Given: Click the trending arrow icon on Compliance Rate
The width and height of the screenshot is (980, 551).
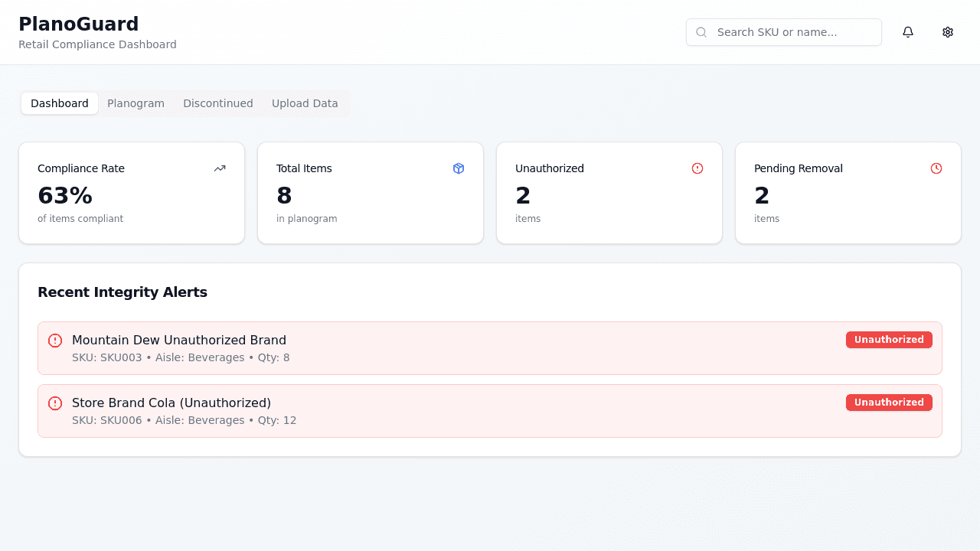Looking at the screenshot, I should point(220,168).
